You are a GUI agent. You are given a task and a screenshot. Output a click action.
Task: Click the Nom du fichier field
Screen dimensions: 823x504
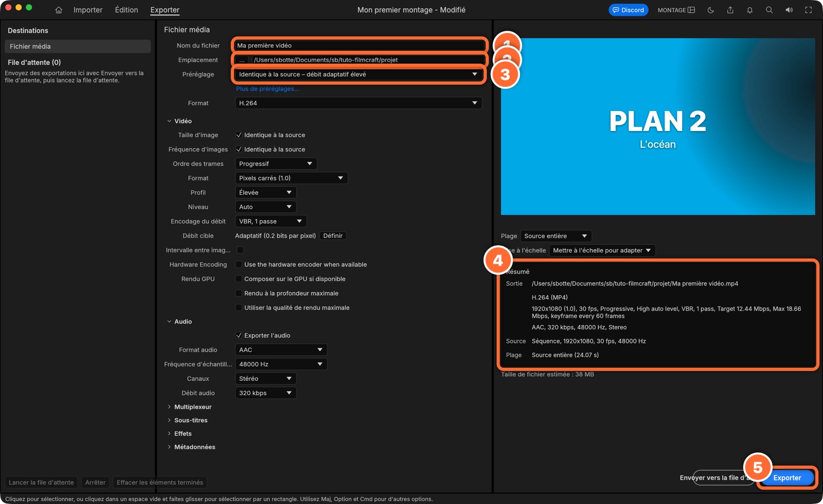tap(358, 45)
